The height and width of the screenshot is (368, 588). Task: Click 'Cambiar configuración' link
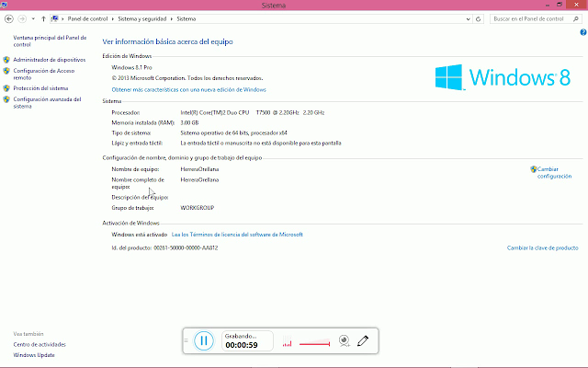(555, 172)
